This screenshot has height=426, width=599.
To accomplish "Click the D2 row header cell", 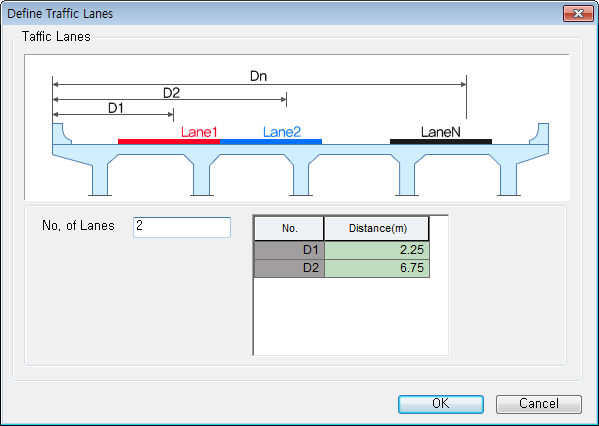I will click(289, 268).
